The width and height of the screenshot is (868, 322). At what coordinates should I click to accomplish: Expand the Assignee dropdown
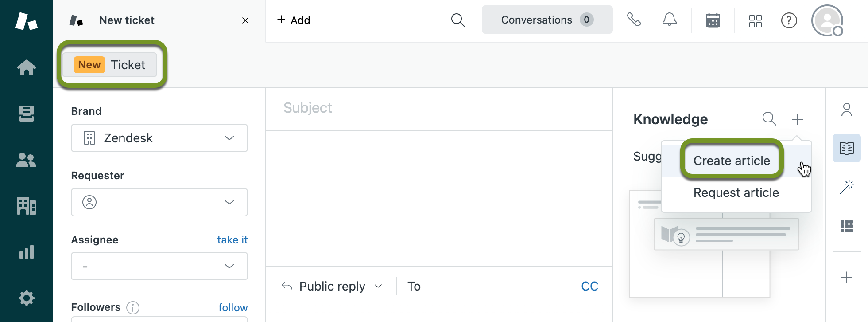point(159,266)
